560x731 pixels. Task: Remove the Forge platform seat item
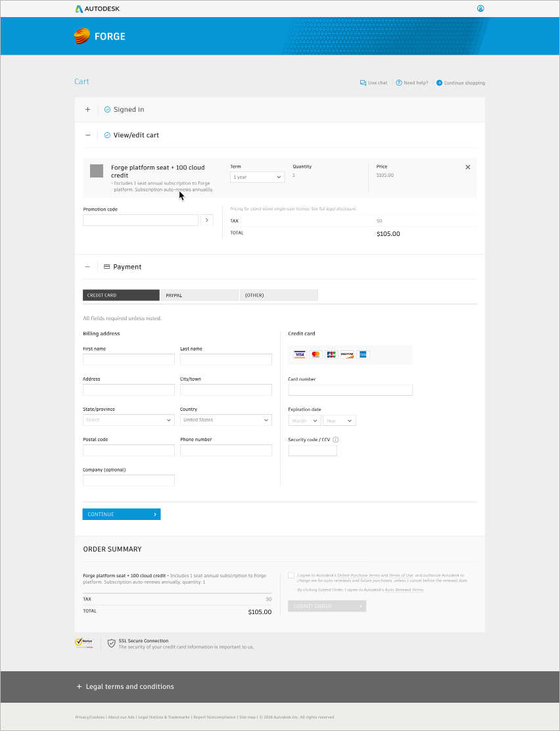click(468, 167)
